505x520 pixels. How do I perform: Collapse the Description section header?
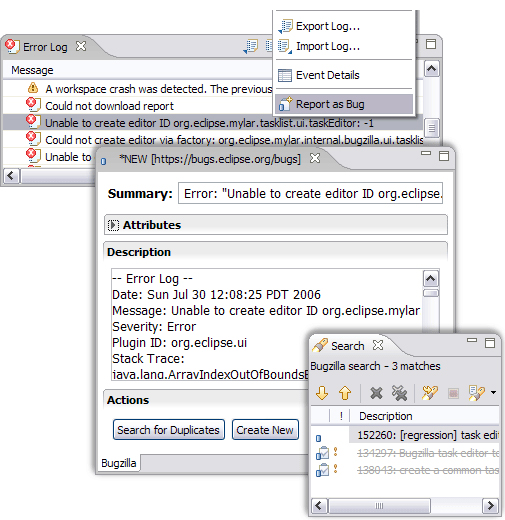[275, 252]
